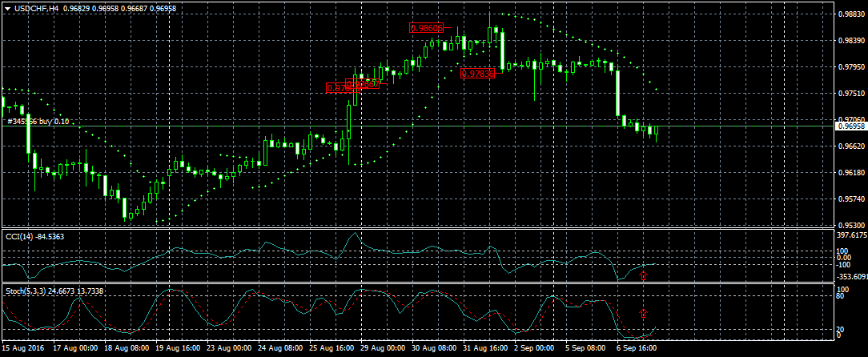Click 0.98390 on the price scale
This screenshot has height=357, width=868.
point(850,41)
